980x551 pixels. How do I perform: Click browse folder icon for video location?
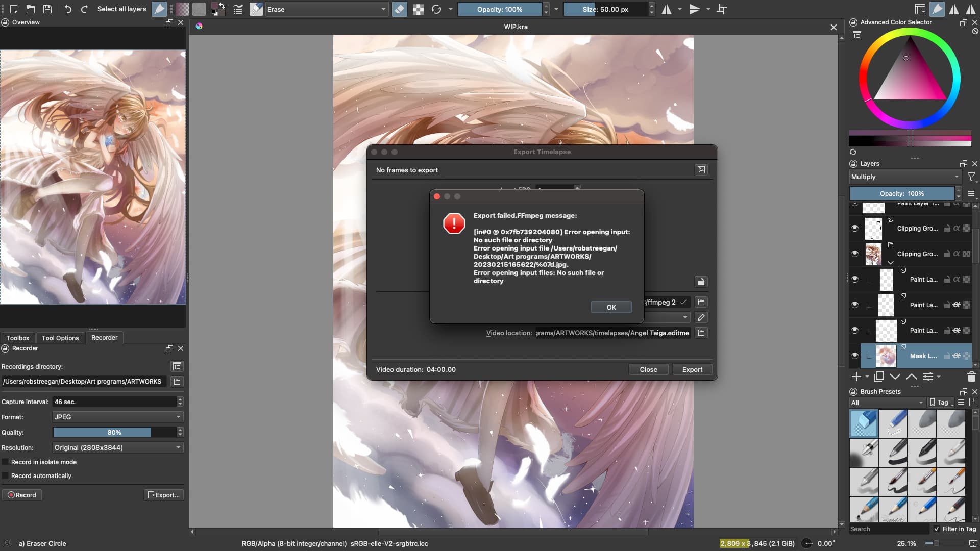point(701,333)
